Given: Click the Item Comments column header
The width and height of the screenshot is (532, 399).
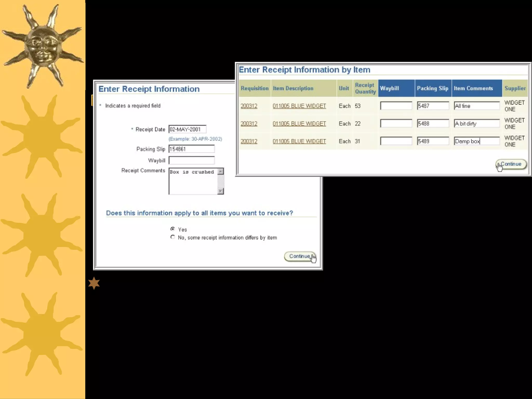Looking at the screenshot, I should point(473,88).
